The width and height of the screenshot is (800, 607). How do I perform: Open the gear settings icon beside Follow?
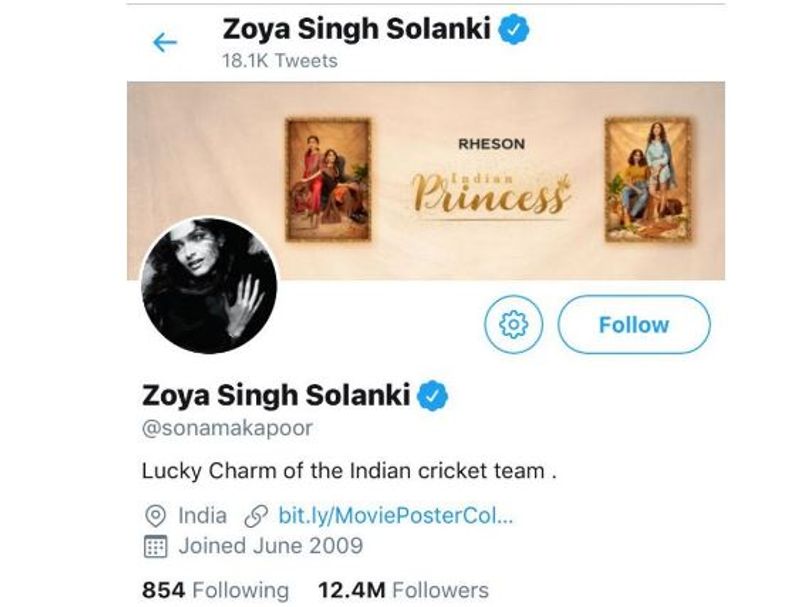tap(513, 324)
